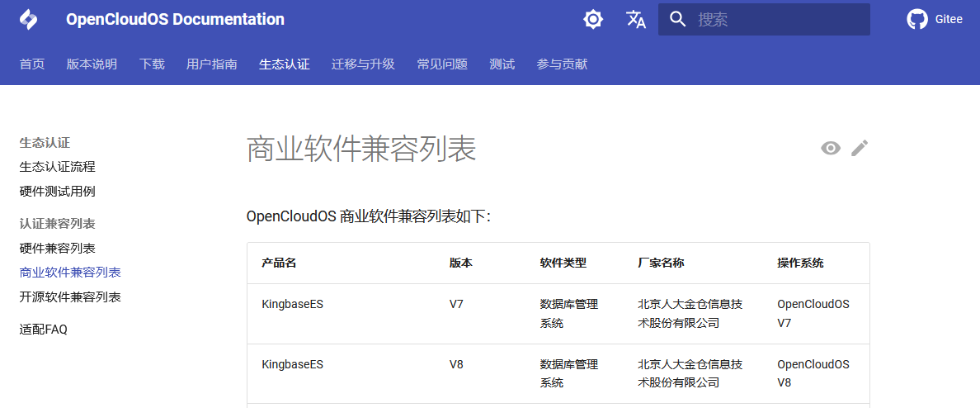Click 数据库管理系统 in the V7 row

pos(569,314)
